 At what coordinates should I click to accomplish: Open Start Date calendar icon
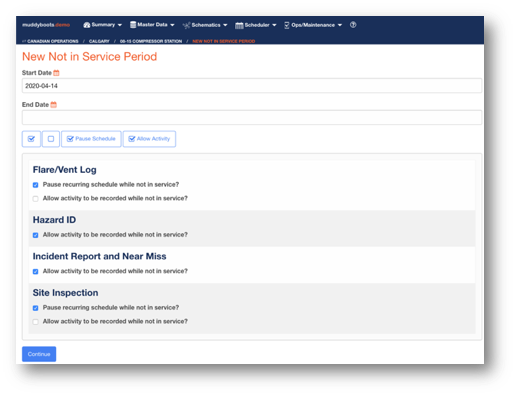(56, 73)
